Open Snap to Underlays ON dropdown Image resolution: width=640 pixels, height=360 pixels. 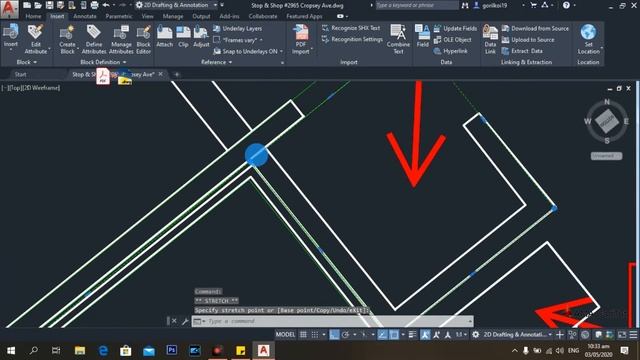click(248, 51)
